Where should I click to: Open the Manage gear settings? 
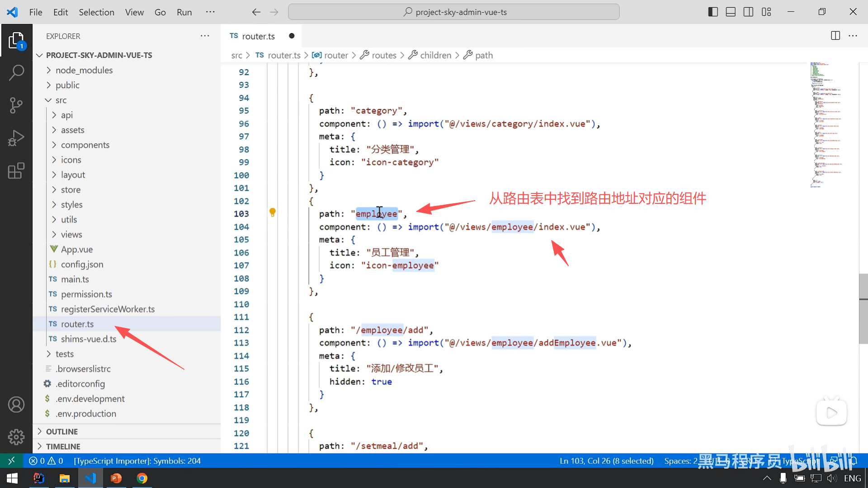pyautogui.click(x=16, y=436)
